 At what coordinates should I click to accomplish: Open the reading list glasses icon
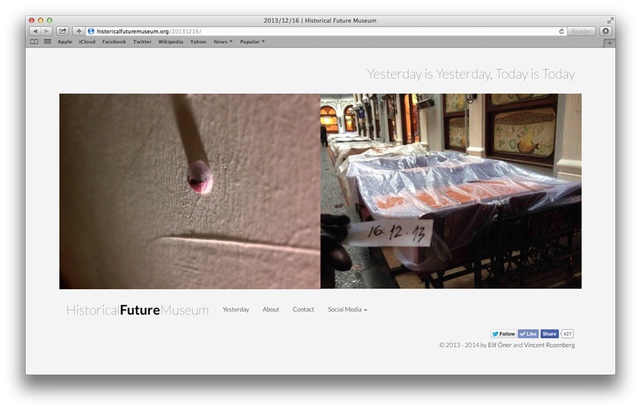(x=35, y=42)
